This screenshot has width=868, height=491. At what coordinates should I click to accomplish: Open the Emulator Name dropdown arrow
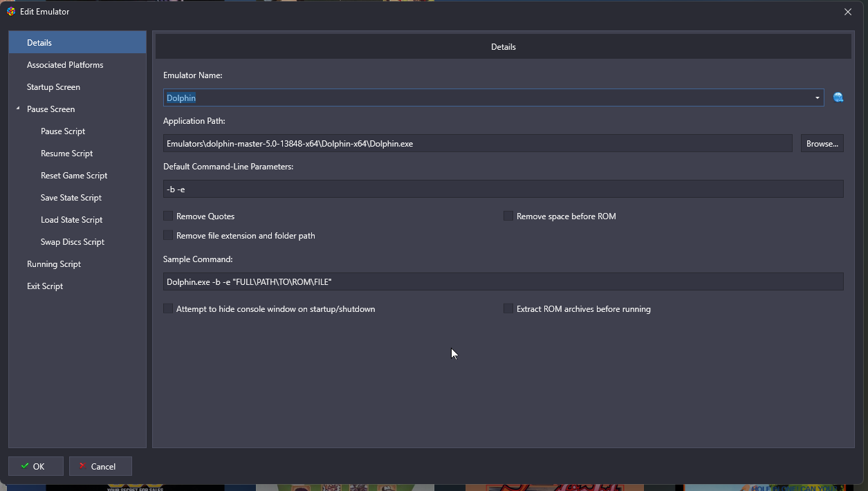(x=817, y=98)
